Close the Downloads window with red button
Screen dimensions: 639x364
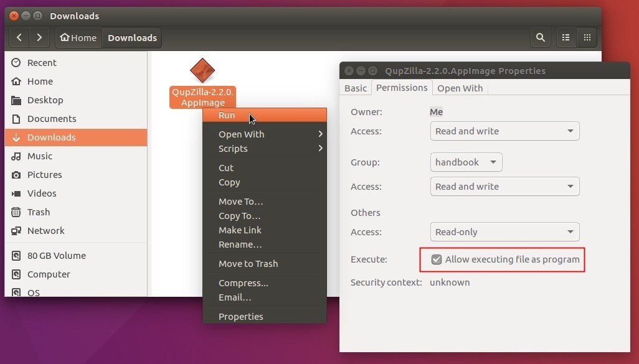point(14,16)
